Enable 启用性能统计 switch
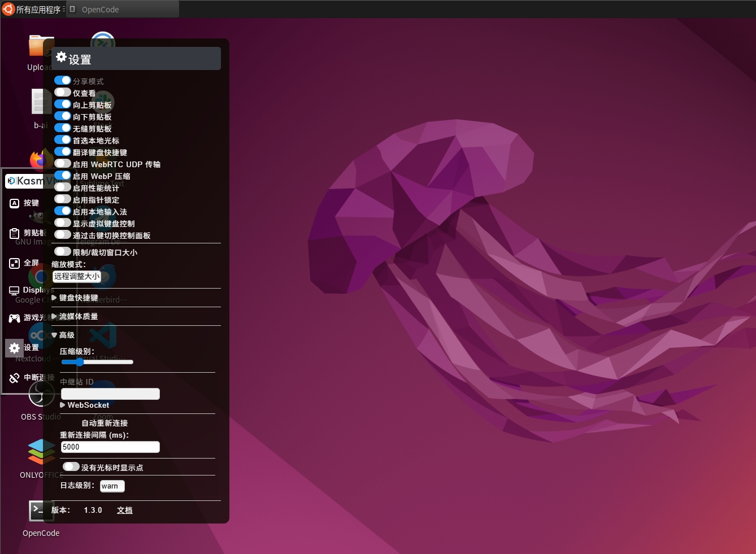This screenshot has height=554, width=756. tap(63, 187)
